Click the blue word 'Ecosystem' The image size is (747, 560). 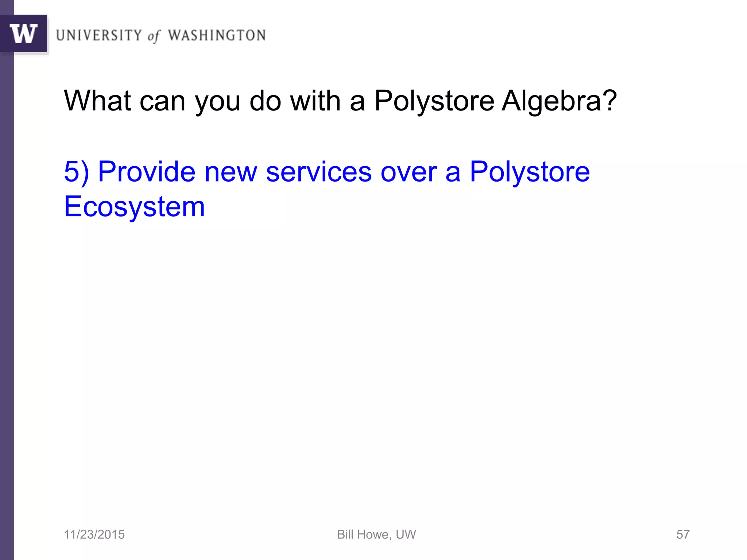coord(134,207)
